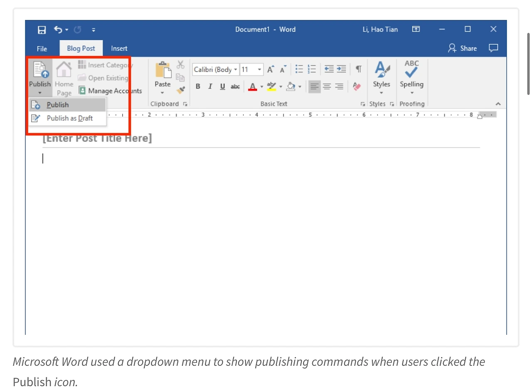This screenshot has height=392, width=532.
Task: Open the Ribbon Display Options button
Action: (x=416, y=30)
